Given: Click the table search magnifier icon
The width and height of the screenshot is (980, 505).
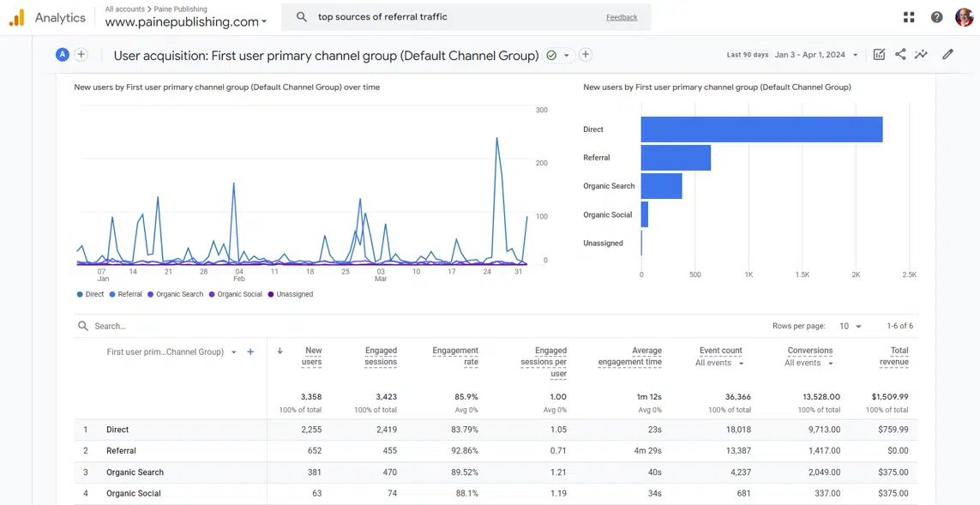Looking at the screenshot, I should (82, 326).
